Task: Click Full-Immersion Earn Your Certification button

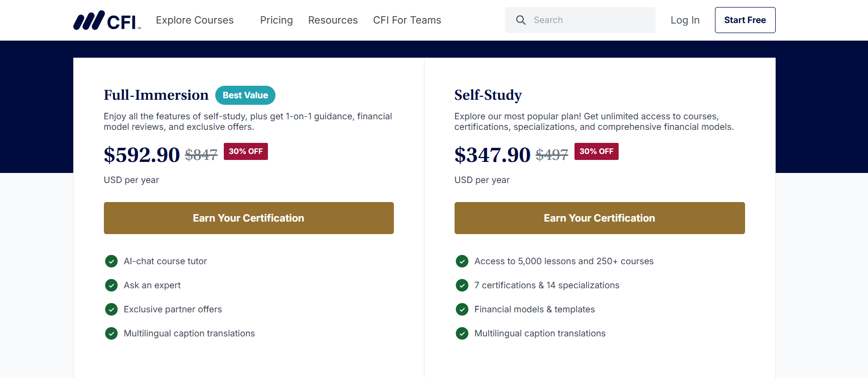Action: [248, 218]
